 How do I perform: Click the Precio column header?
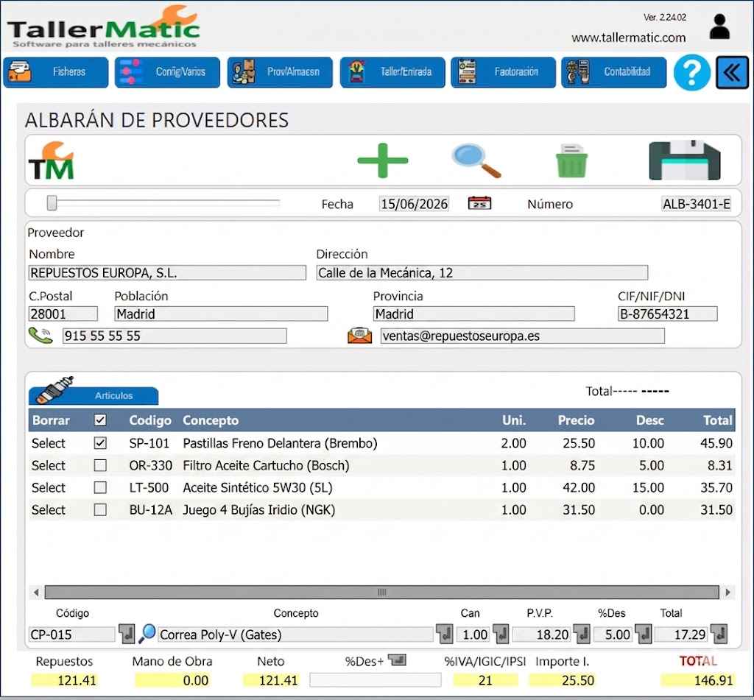tap(576, 420)
